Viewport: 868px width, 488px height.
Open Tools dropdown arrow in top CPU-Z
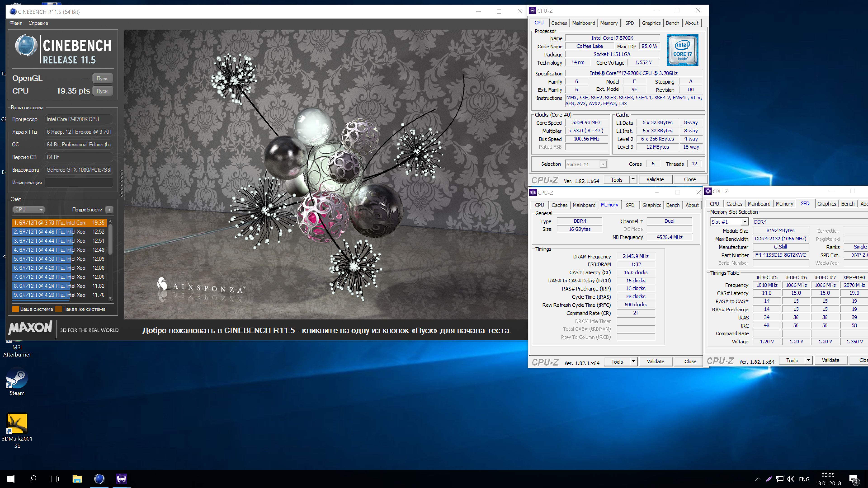633,179
